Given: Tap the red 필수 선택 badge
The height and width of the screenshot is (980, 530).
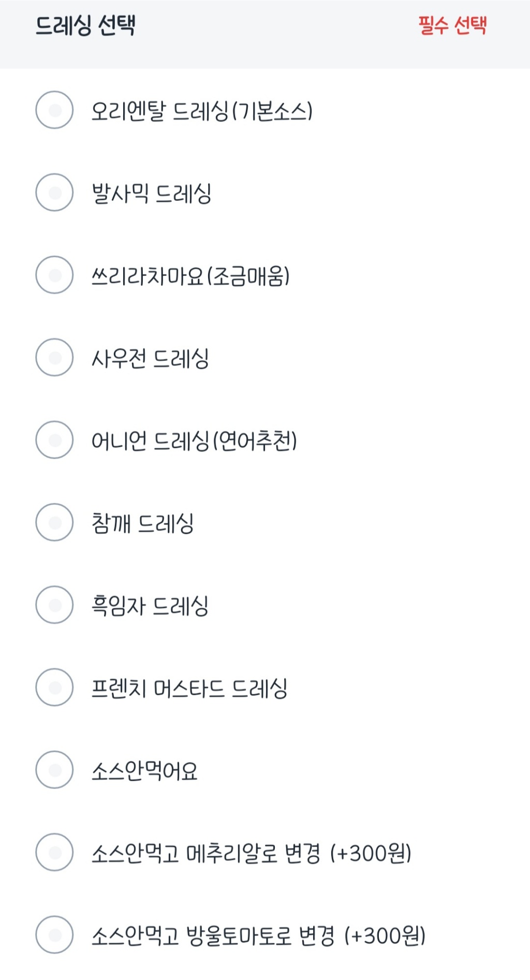Looking at the screenshot, I should [453, 25].
